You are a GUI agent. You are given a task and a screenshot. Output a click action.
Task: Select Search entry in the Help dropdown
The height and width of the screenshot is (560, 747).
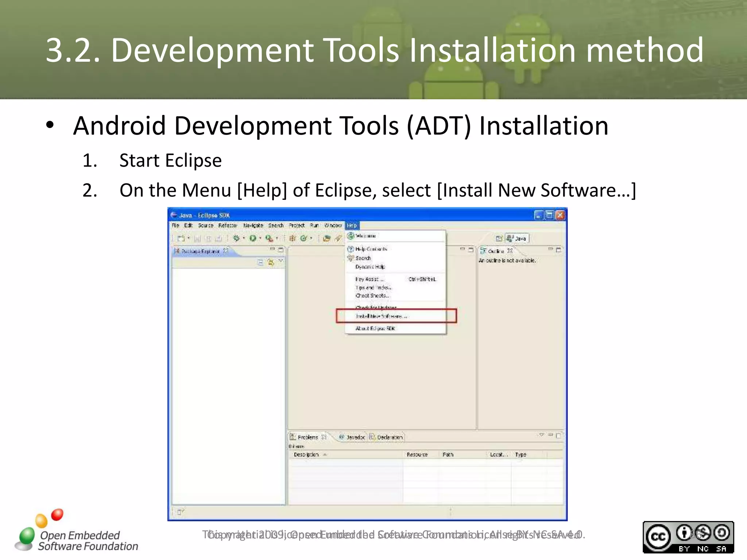(x=396, y=258)
